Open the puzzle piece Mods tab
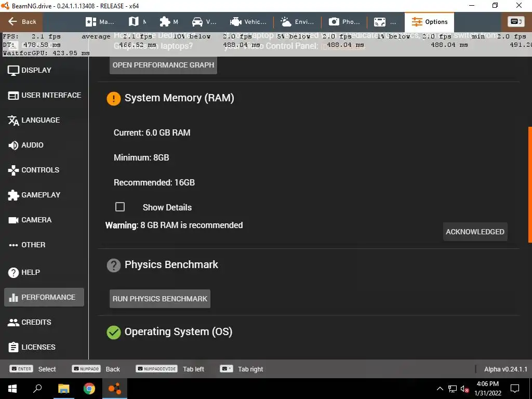The image size is (532, 399). 169,22
